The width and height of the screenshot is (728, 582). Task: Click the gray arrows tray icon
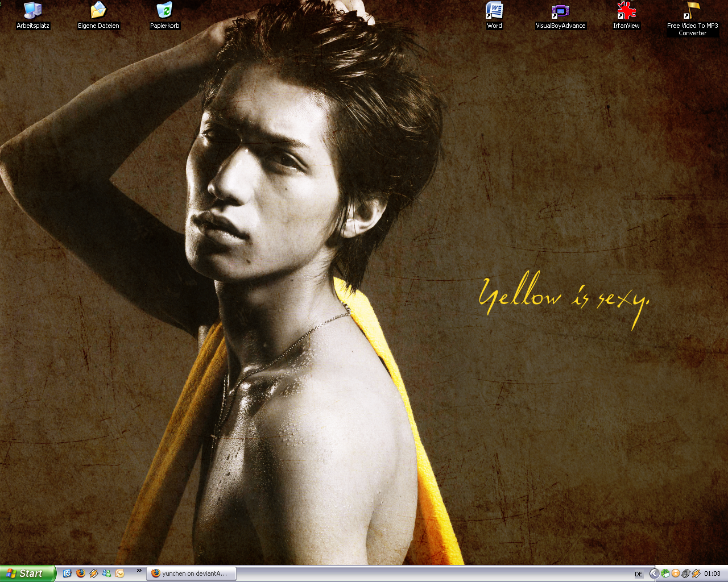685,573
